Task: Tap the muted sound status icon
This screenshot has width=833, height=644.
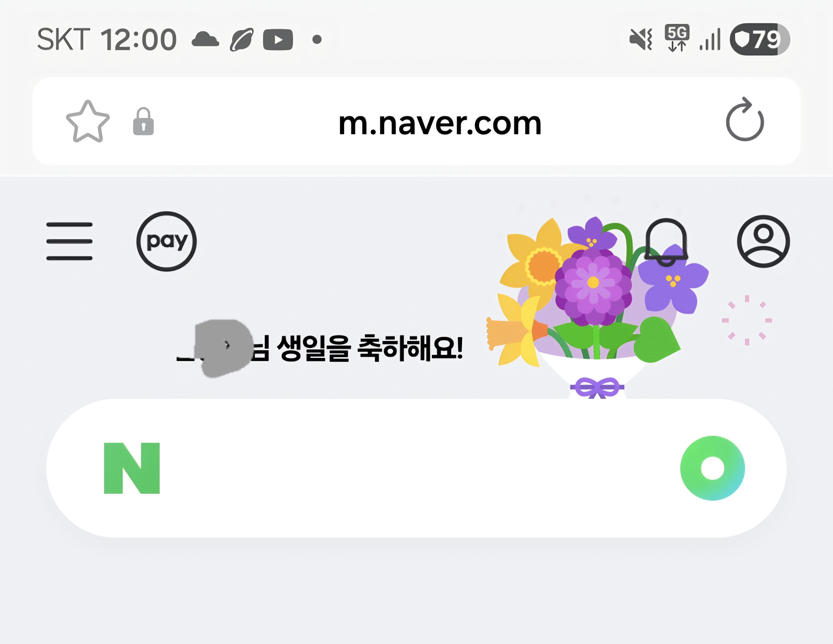Action: tap(641, 39)
